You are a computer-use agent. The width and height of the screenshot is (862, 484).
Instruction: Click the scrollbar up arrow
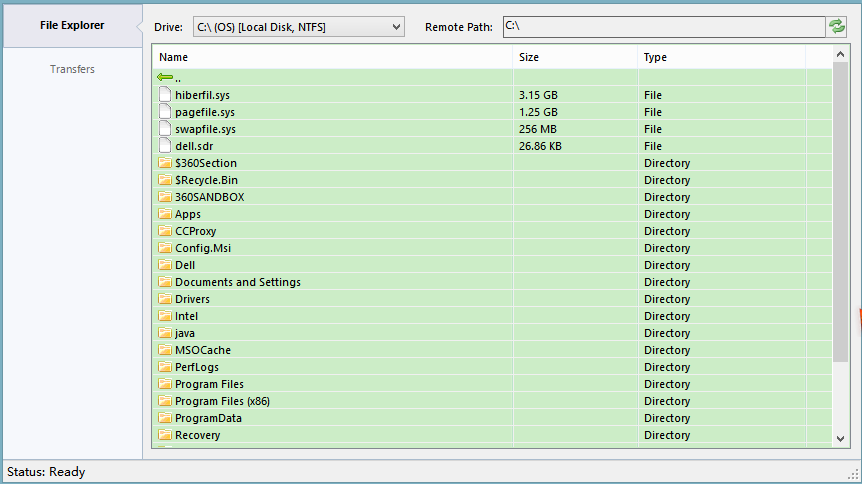[840, 54]
